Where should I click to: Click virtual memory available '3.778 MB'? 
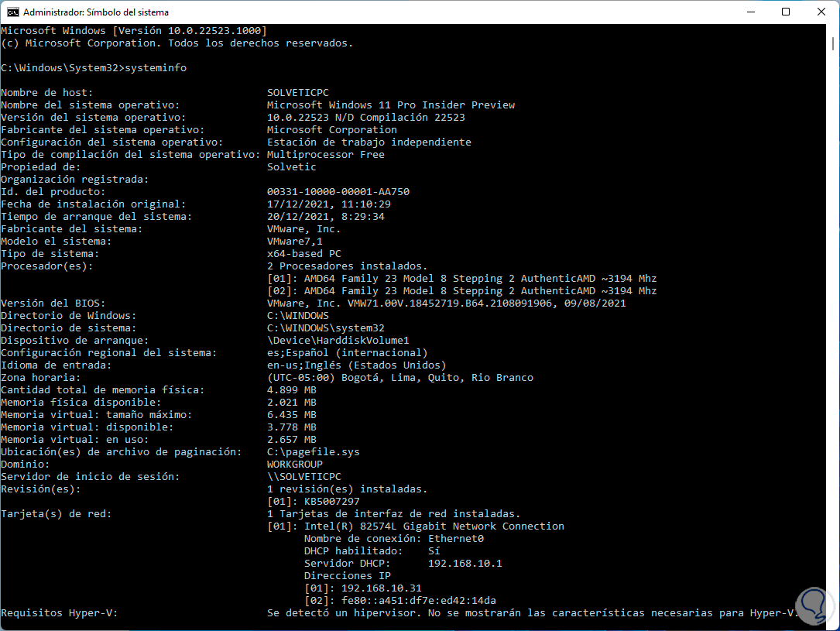[291, 427]
